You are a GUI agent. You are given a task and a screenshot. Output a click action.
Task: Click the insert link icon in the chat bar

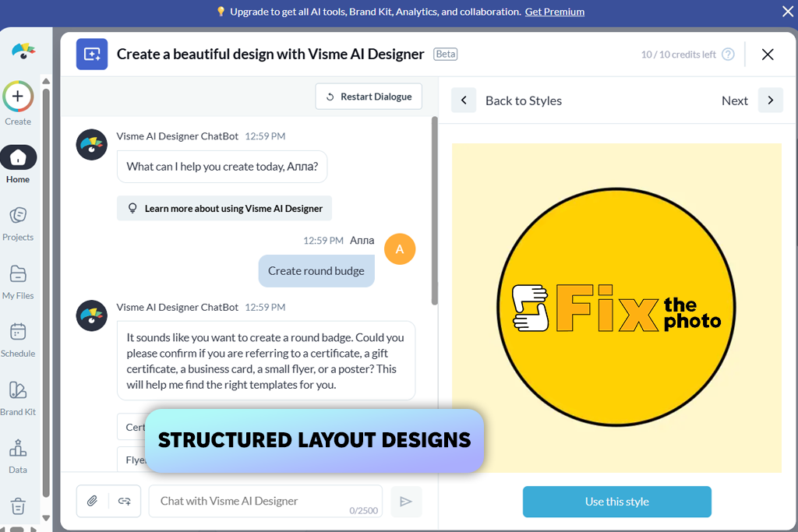click(124, 501)
